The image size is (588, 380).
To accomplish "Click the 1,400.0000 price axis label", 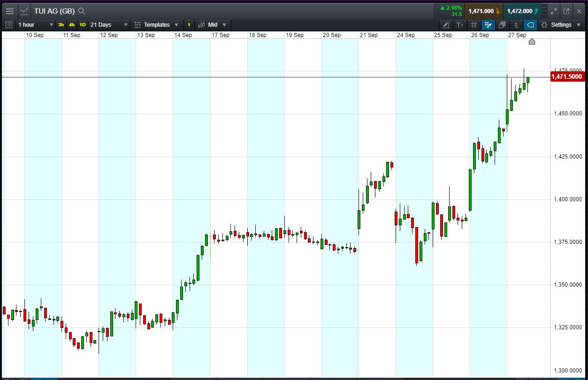I will point(568,199).
